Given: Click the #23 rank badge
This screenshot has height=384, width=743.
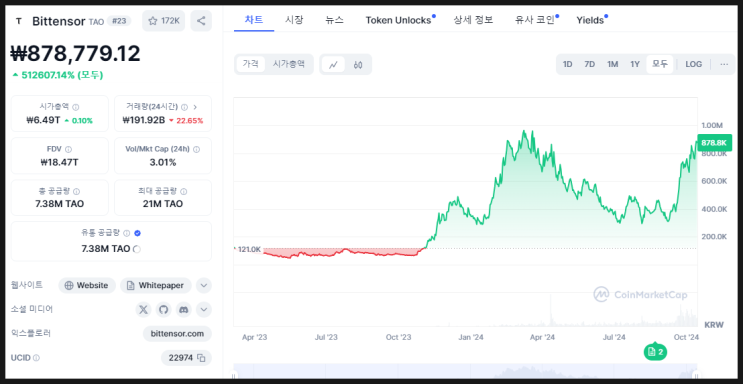Looking at the screenshot, I should coord(118,21).
